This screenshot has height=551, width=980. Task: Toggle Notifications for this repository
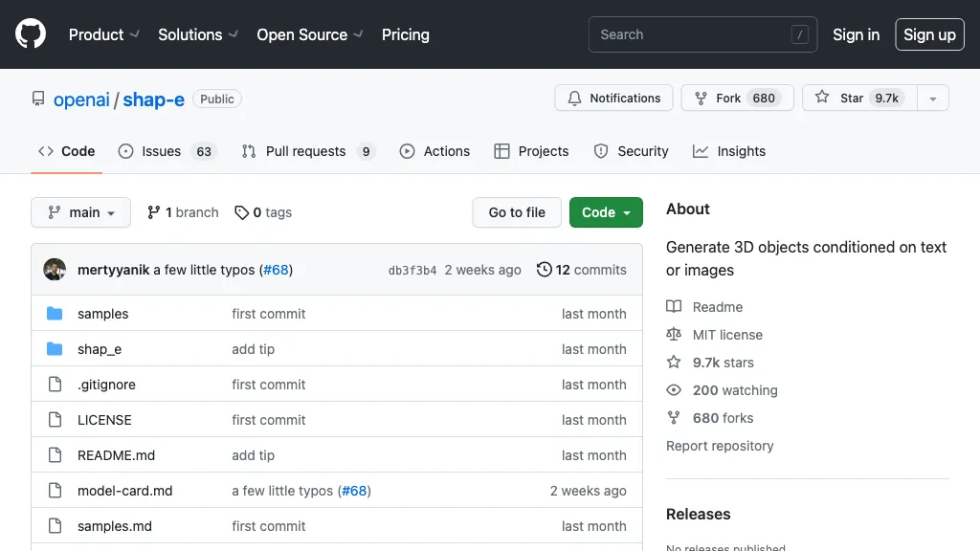tap(613, 99)
